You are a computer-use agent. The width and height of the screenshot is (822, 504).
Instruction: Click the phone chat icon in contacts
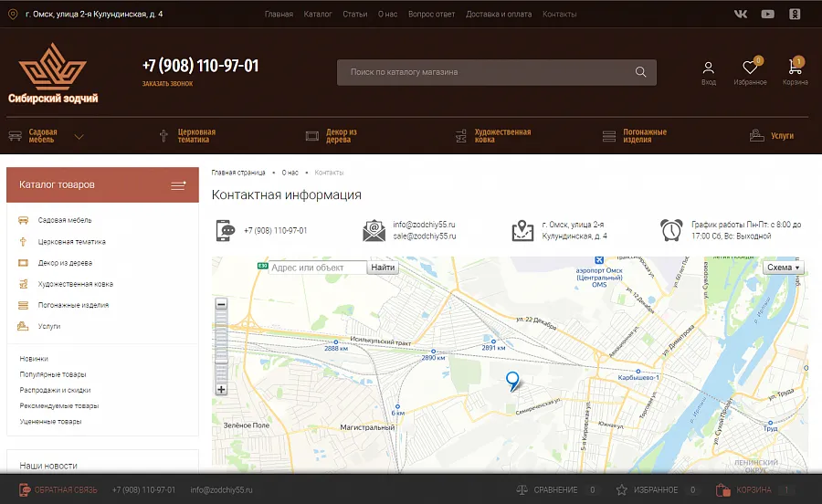[x=226, y=230]
